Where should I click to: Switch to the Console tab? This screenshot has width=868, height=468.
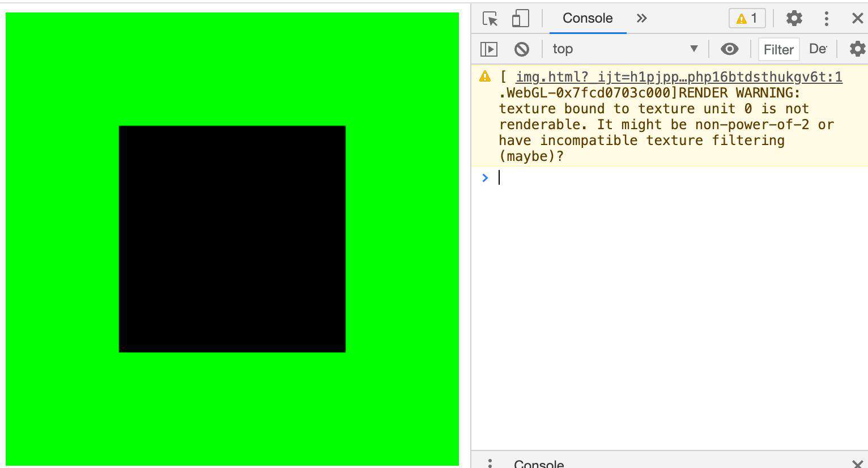click(588, 18)
